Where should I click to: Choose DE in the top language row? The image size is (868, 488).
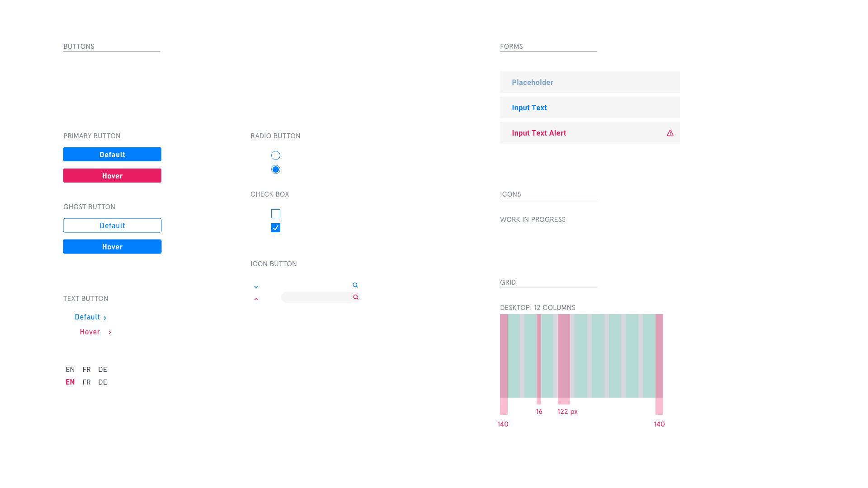[103, 370]
